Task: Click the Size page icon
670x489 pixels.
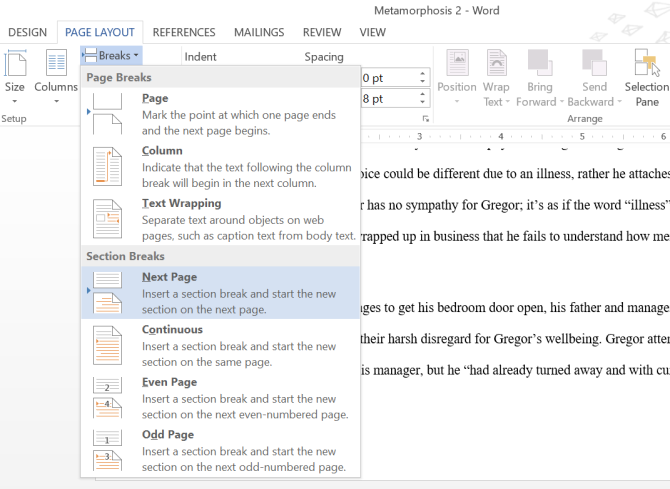Action: tap(15, 62)
